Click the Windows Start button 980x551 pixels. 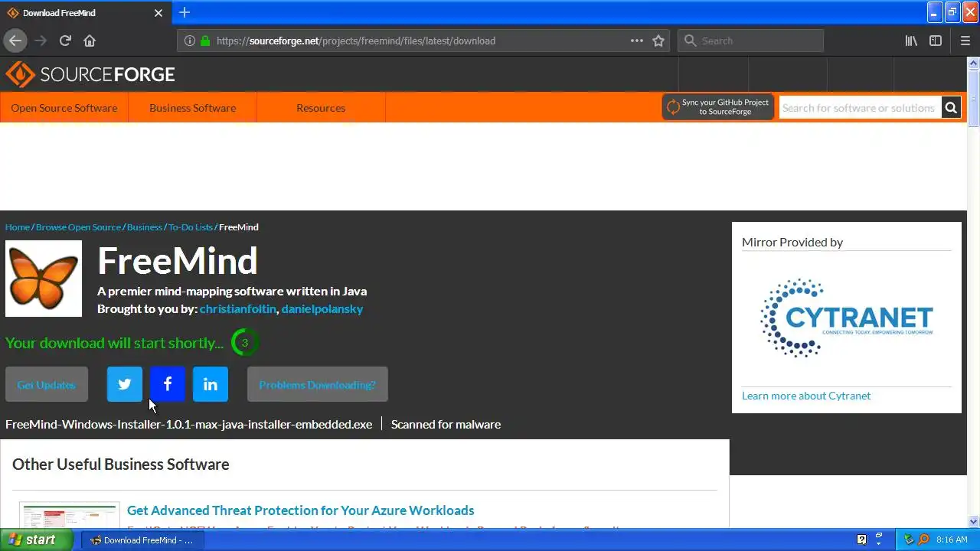37,540
